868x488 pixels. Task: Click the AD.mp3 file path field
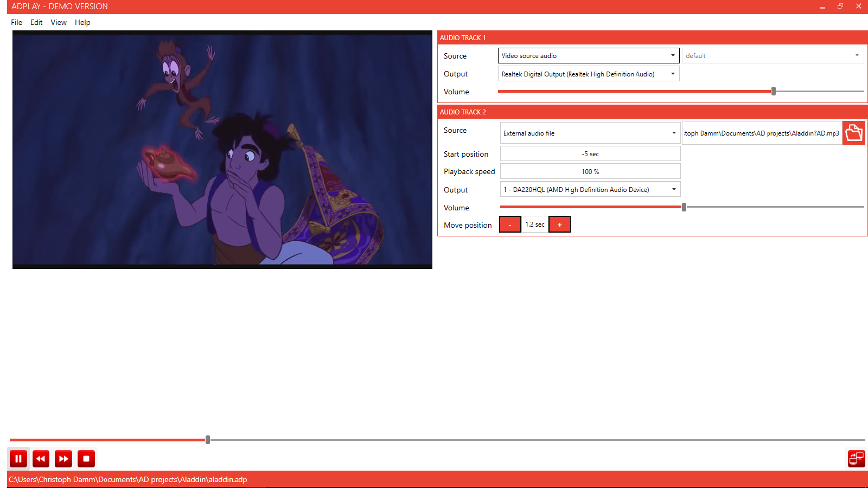(x=762, y=133)
